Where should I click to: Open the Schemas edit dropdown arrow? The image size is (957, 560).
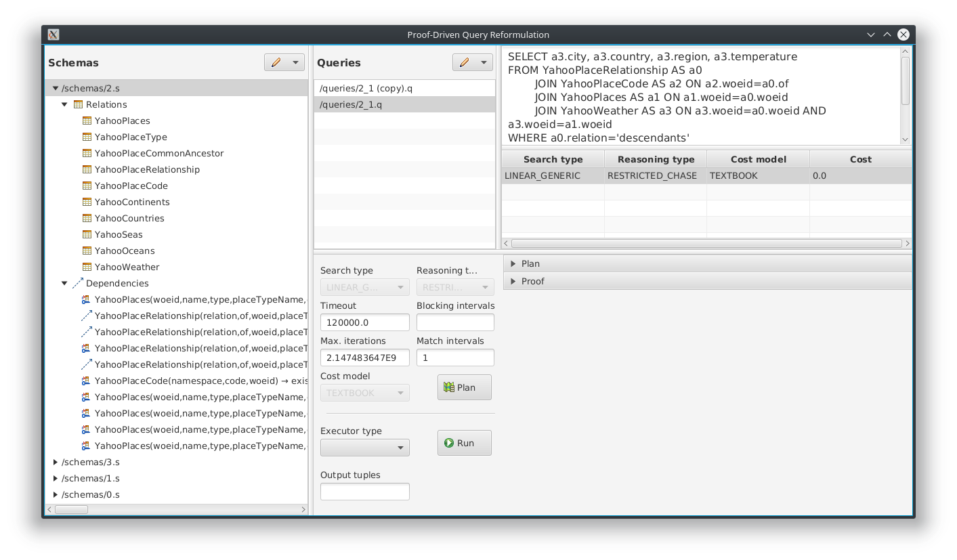[295, 62]
